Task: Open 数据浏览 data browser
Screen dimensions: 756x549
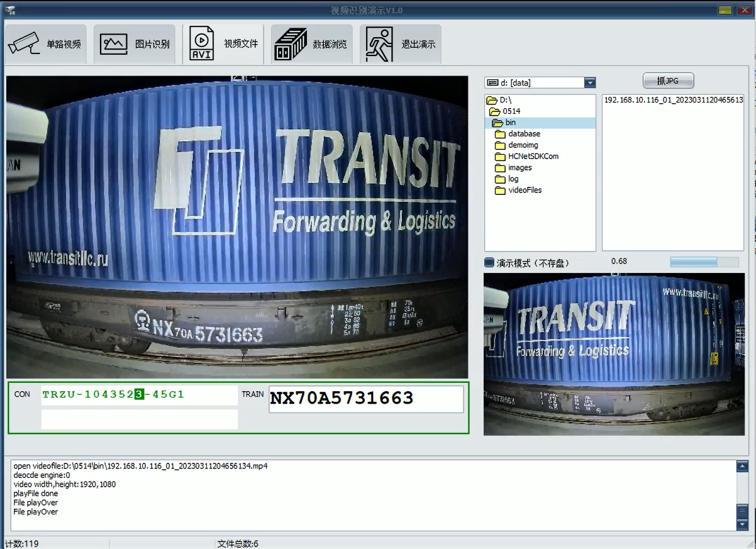Action: 312,44
